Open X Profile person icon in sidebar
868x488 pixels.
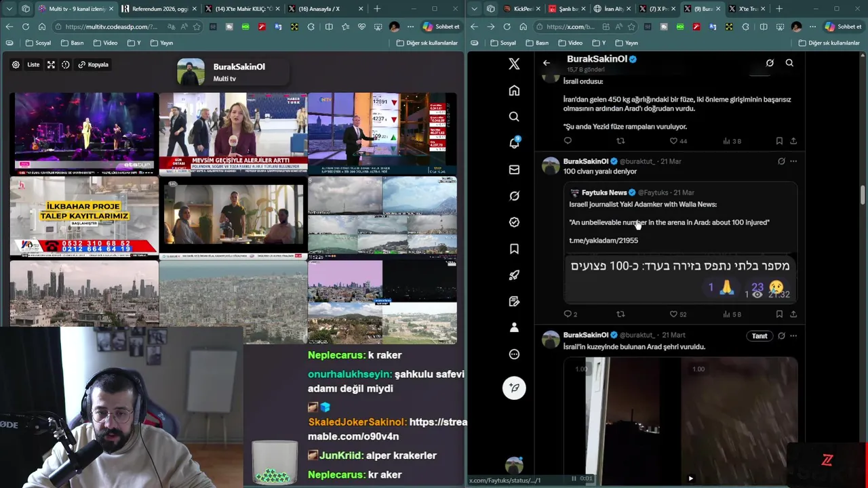pos(514,327)
